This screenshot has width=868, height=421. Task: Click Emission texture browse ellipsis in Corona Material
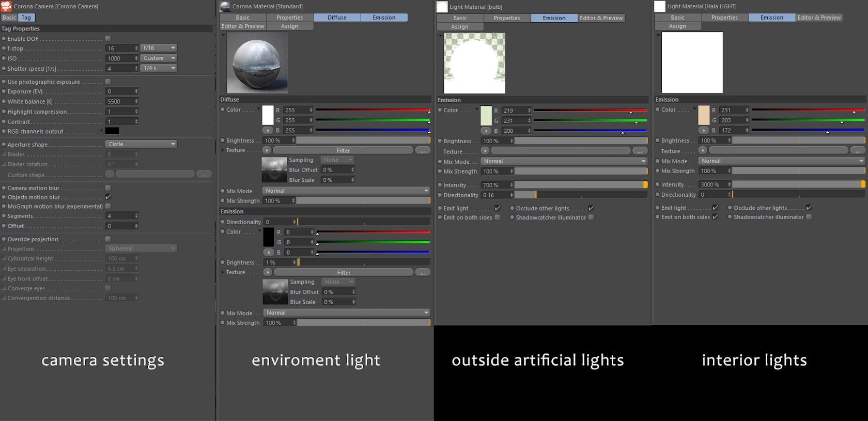click(423, 272)
